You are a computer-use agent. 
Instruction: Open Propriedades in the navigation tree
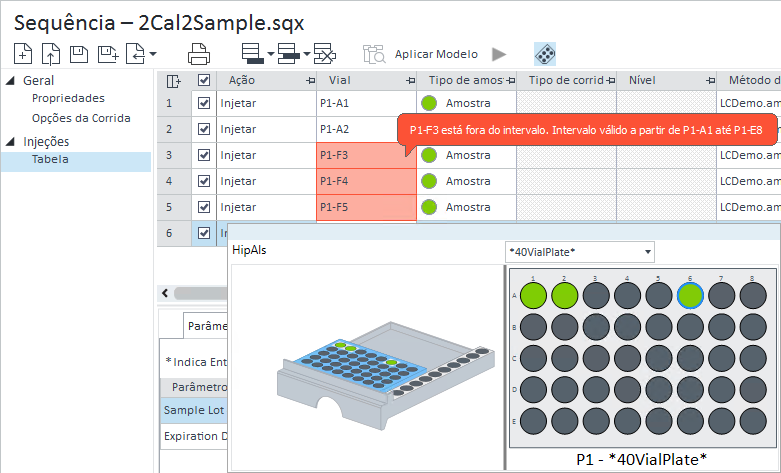[68, 98]
